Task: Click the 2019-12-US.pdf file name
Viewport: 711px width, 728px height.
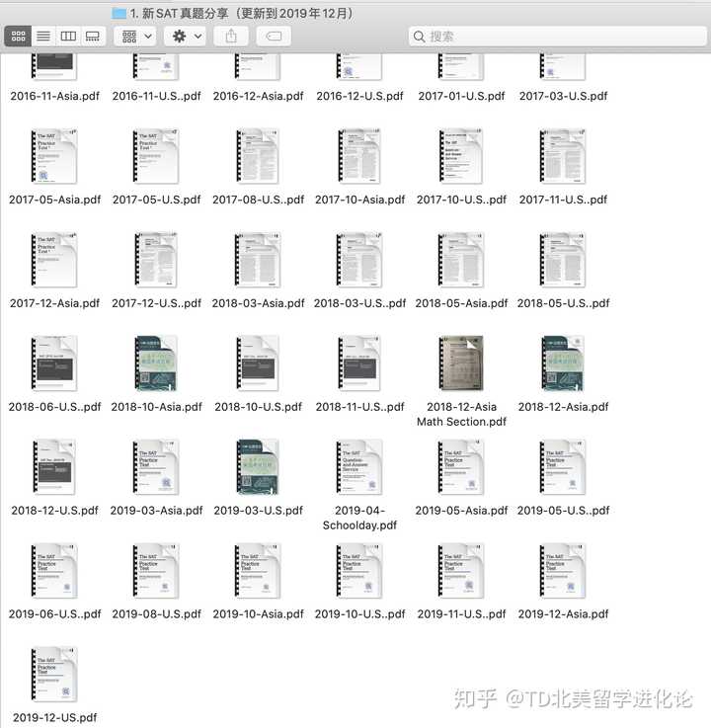Action: pos(54,717)
